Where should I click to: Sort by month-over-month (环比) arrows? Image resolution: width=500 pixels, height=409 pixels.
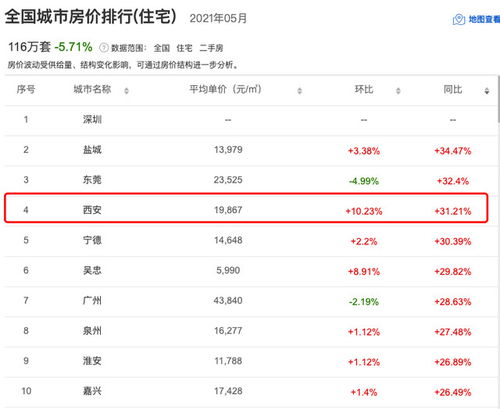398,91
